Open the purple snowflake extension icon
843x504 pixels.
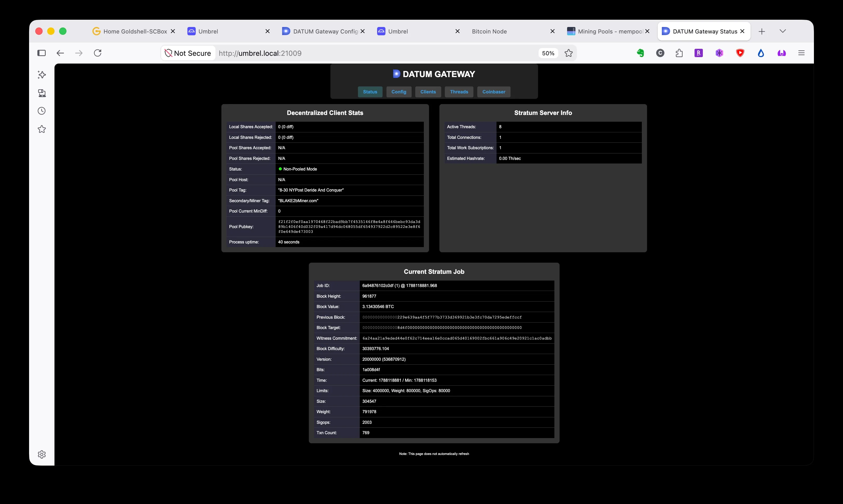(x=719, y=53)
